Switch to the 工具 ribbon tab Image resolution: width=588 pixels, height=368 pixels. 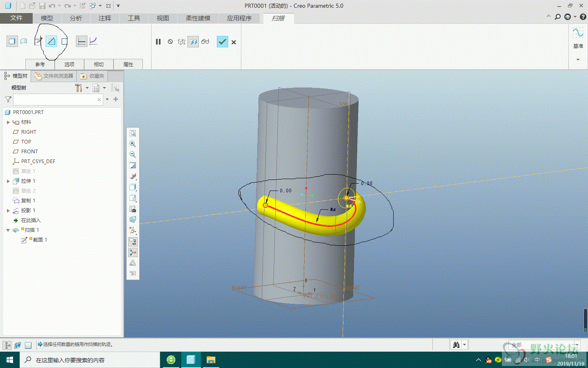click(134, 18)
